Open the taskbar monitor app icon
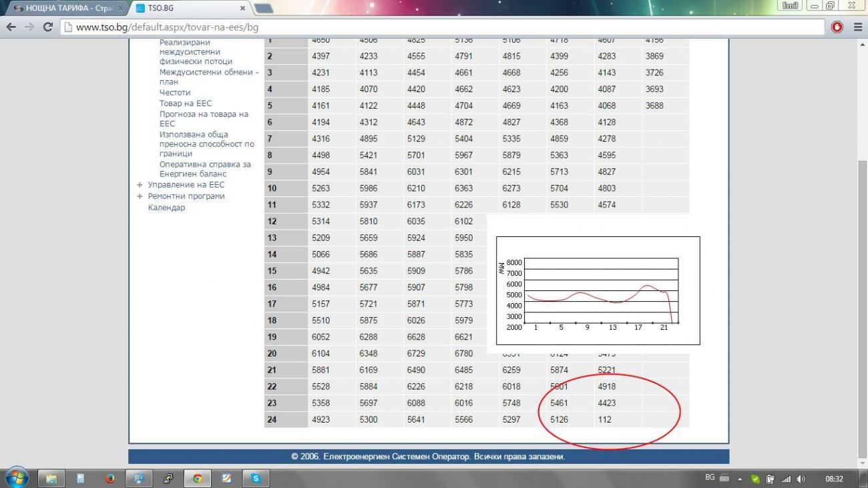Screen dimensions: 868x488 [x=139, y=478]
